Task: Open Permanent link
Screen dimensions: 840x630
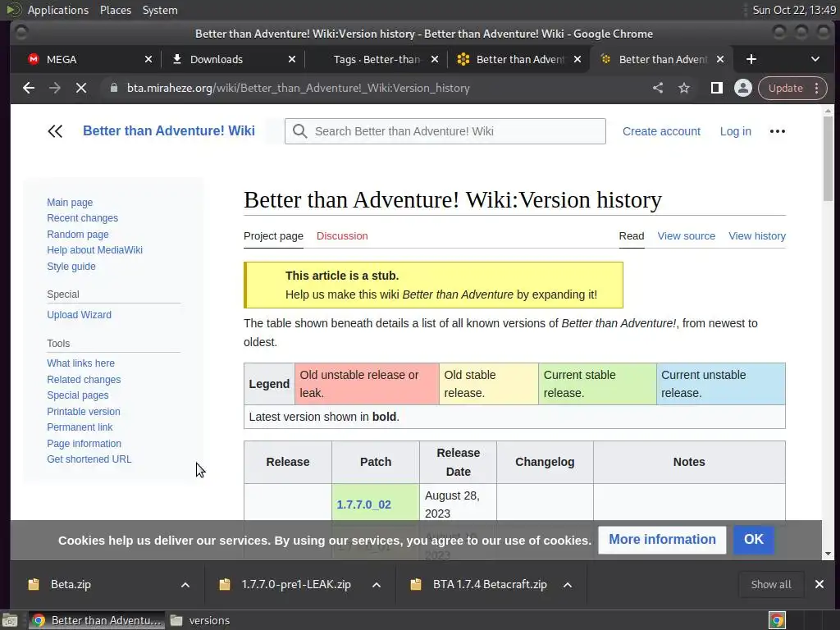Action: 80,427
